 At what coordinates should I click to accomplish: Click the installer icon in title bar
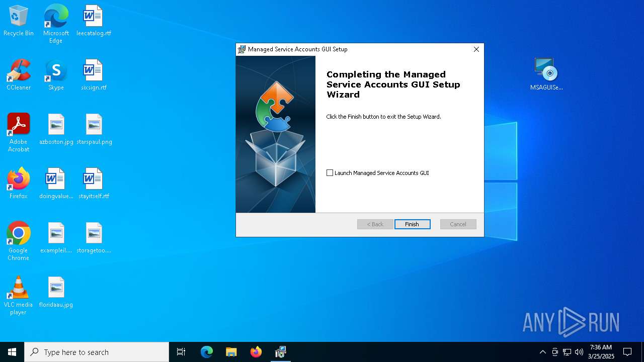pyautogui.click(x=242, y=49)
